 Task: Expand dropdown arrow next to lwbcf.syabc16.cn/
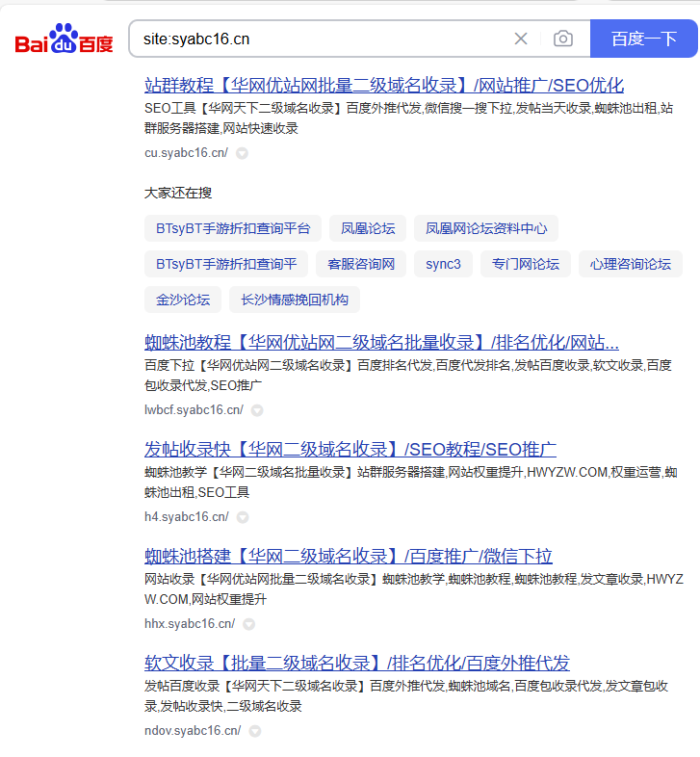coord(257,411)
